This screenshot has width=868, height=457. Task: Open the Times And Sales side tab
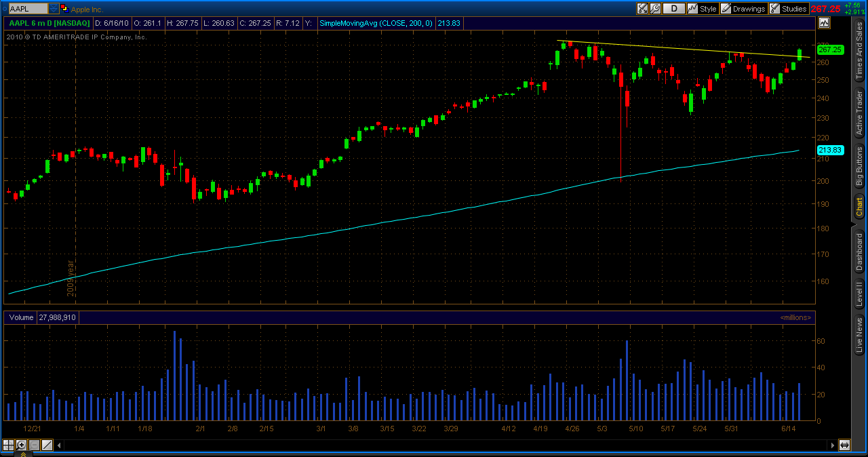coord(859,52)
